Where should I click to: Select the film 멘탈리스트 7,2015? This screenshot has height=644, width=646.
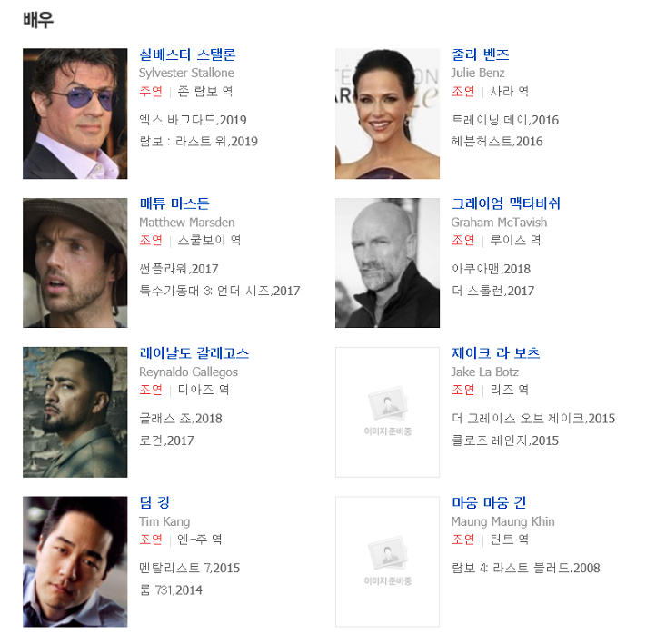coord(190,569)
